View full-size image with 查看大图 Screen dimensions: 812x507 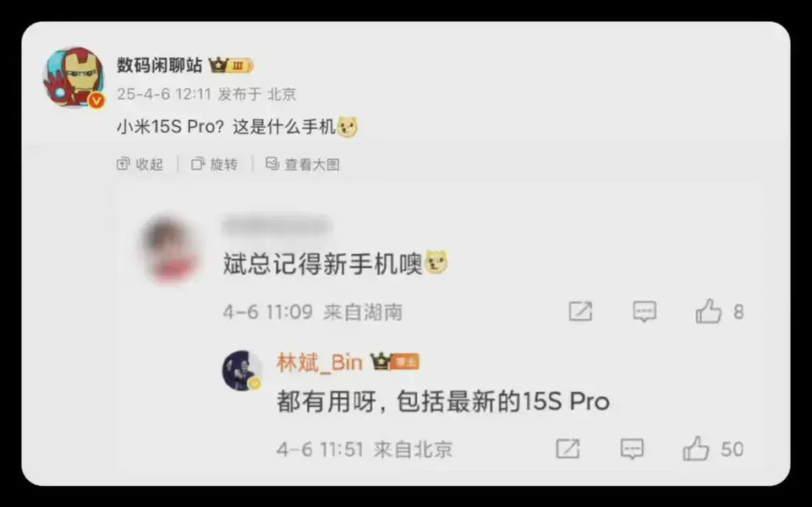(x=303, y=164)
